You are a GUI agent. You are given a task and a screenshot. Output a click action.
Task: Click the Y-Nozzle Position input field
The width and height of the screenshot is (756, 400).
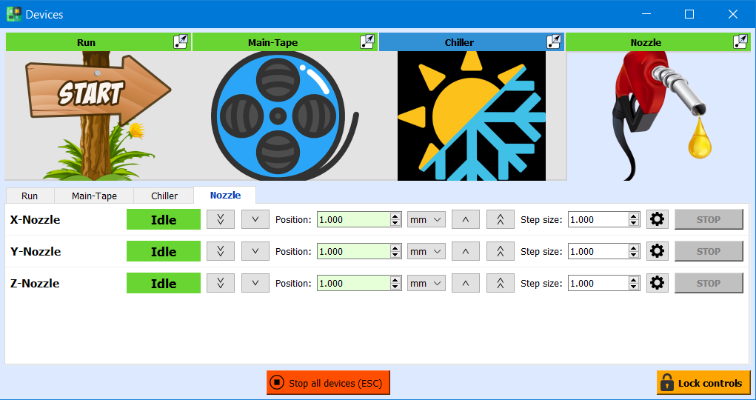353,251
